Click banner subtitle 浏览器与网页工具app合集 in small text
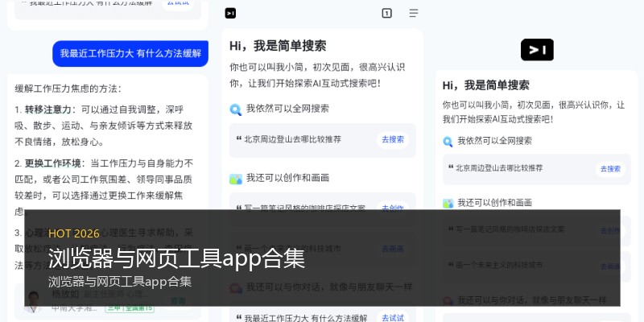 point(120,282)
